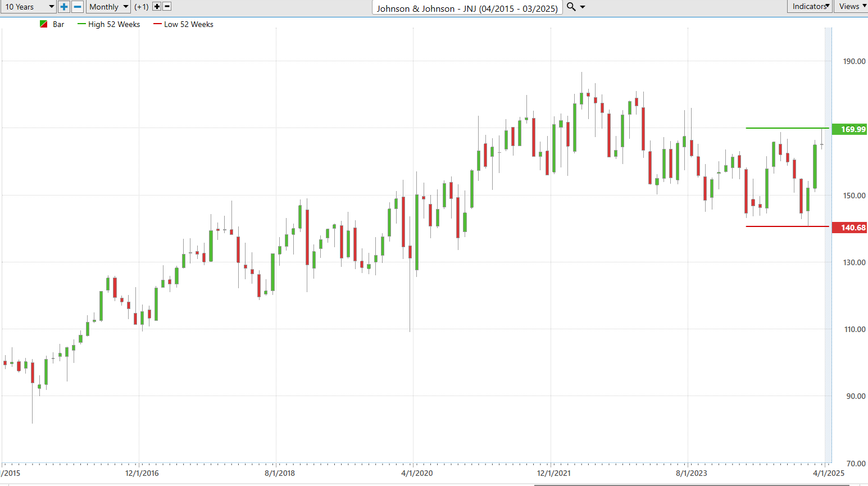Click the red 140.68 price label

pyautogui.click(x=849, y=228)
